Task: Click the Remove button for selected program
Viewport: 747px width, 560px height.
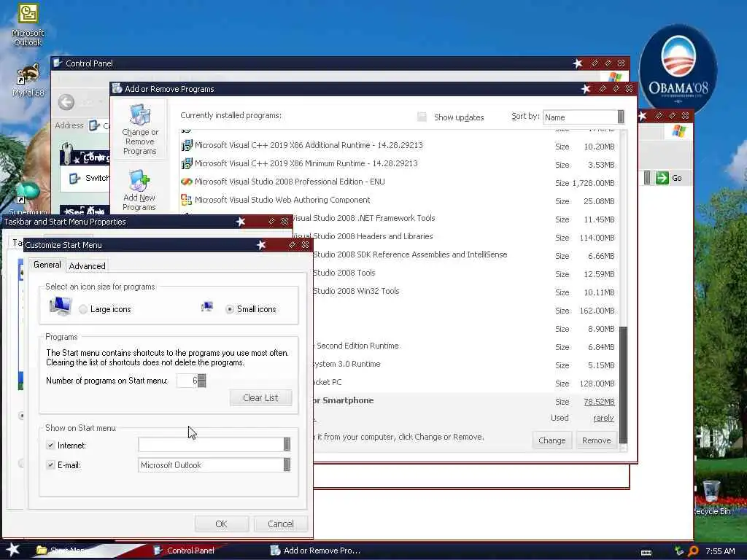Action: (x=597, y=440)
